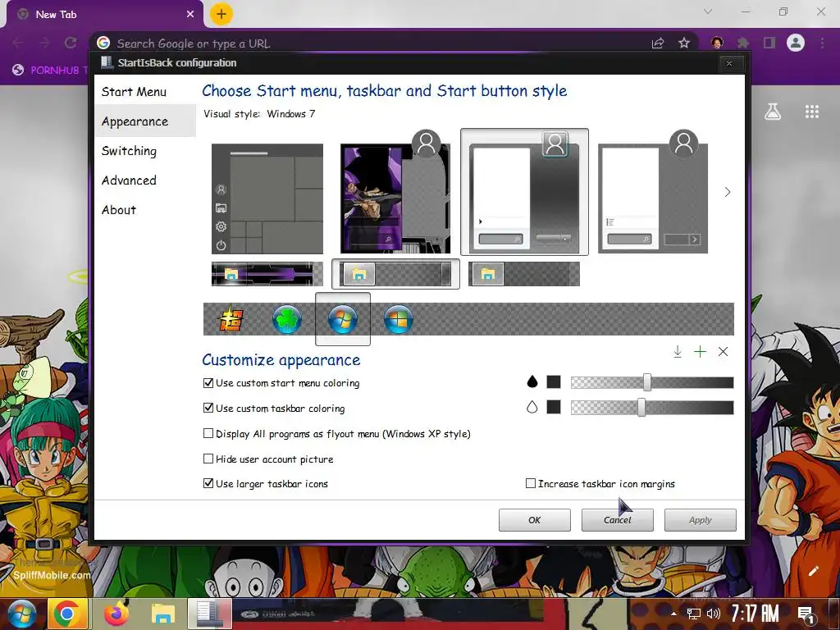Reload the page in Chrome
Image resolution: width=840 pixels, height=630 pixels.
click(x=71, y=43)
